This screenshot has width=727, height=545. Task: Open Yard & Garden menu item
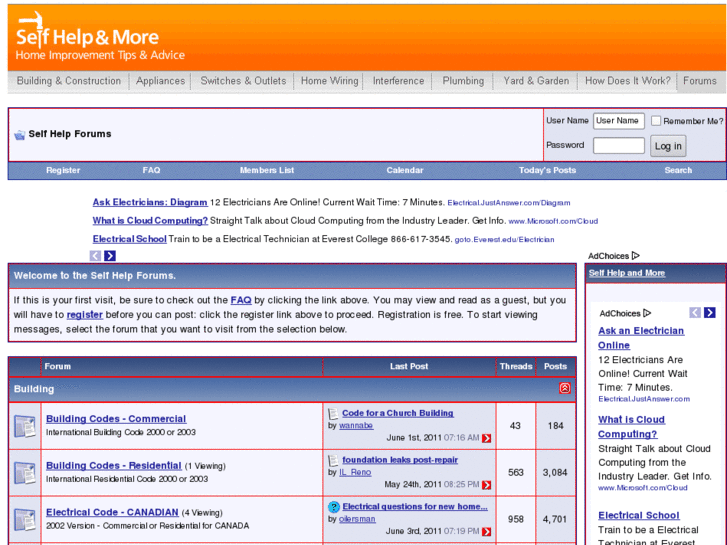pyautogui.click(x=536, y=81)
